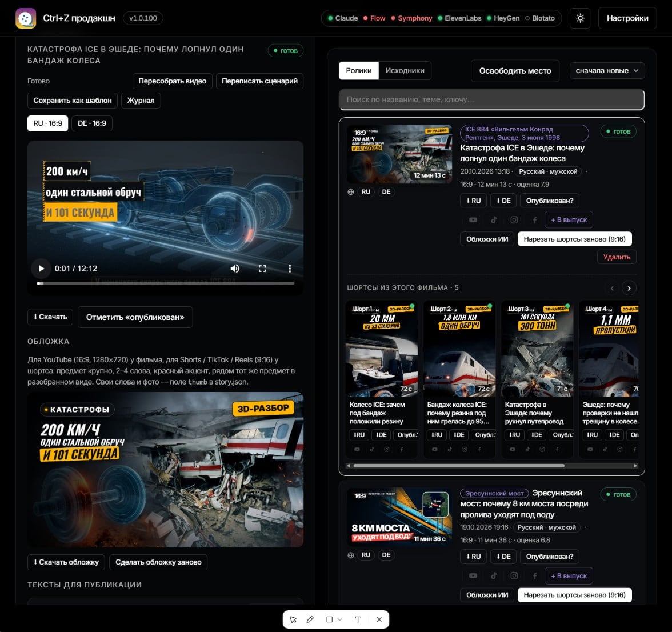
Task: Select DE language chip under the Эшеде thumbnail
Action: [x=386, y=192]
